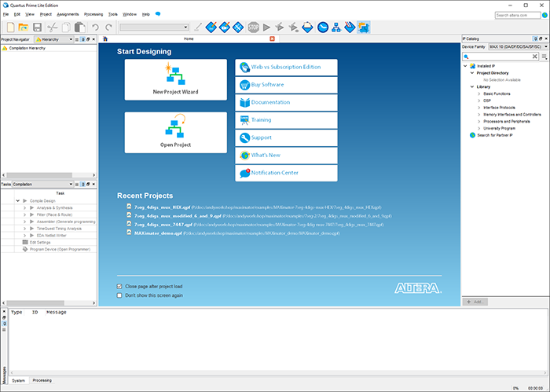This screenshot has width=550, height=392.
Task: Open the Hierarchy dropdown in Project Navigator
Action: click(x=54, y=39)
